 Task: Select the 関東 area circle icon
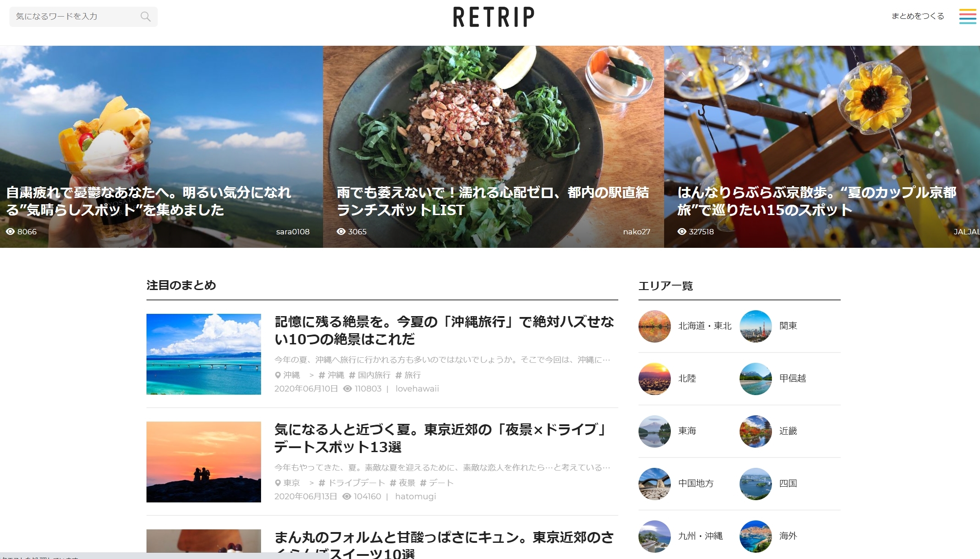(755, 326)
